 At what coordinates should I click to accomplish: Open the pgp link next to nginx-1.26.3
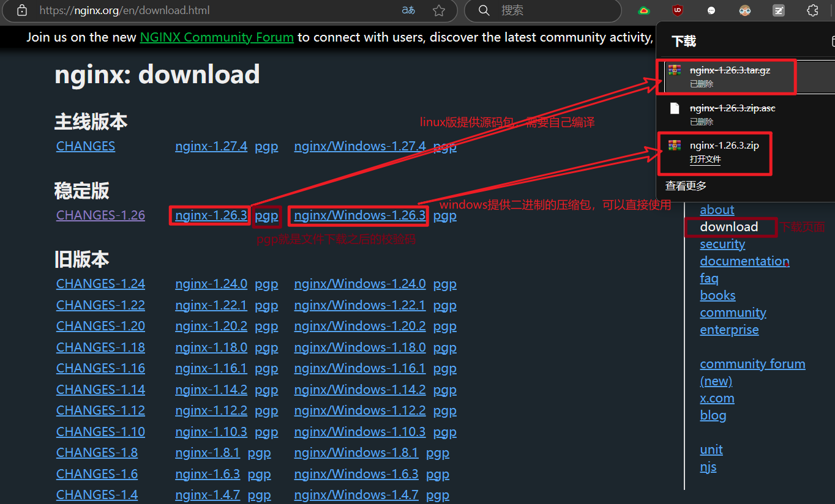[x=266, y=216]
